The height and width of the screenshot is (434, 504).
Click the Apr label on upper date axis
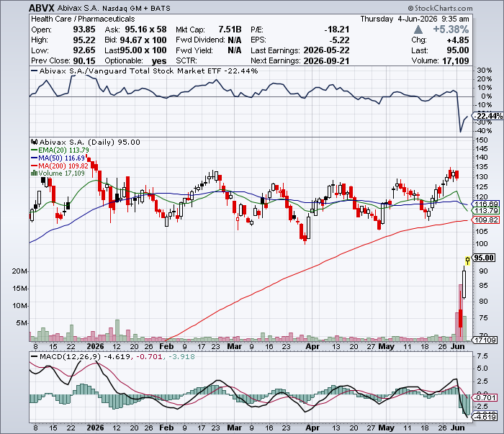coord(312,347)
